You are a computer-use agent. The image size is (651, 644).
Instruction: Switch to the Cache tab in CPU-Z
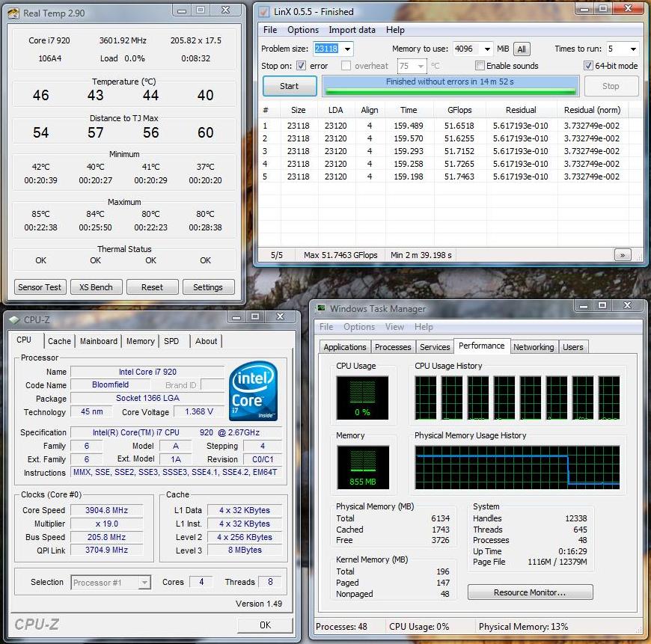click(x=59, y=341)
